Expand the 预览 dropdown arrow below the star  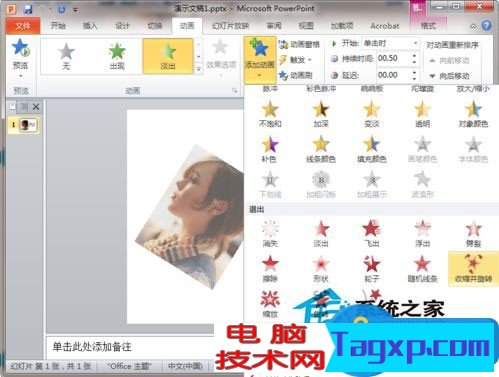coord(20,76)
